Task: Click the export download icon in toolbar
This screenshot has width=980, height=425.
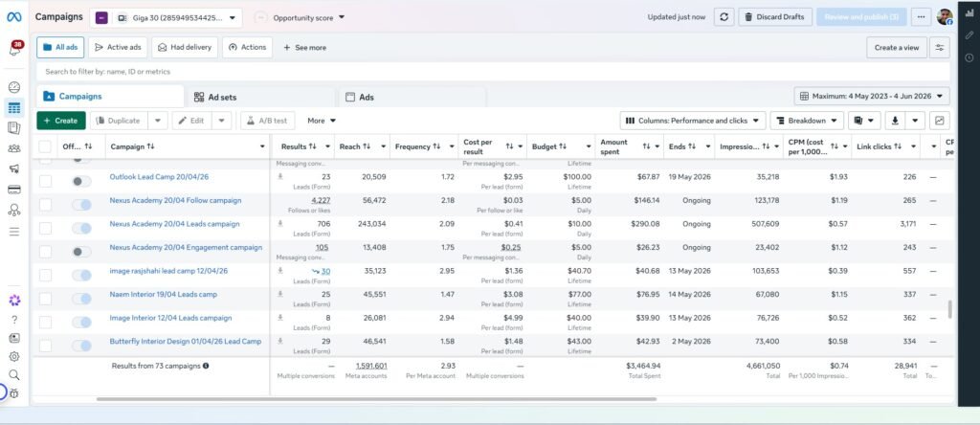Action: click(x=895, y=121)
